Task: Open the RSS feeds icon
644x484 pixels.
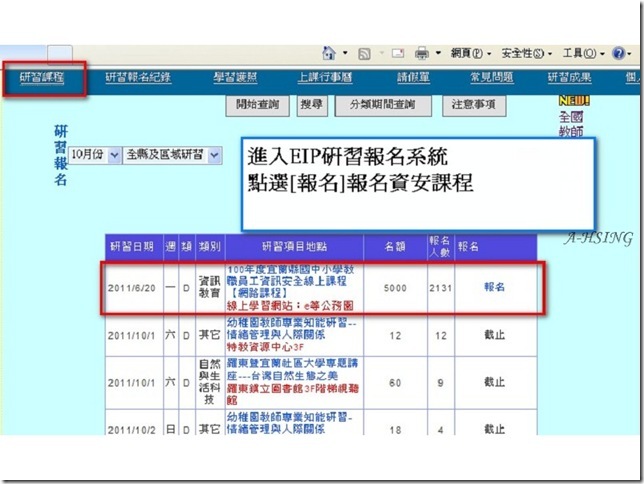Action: coord(364,54)
